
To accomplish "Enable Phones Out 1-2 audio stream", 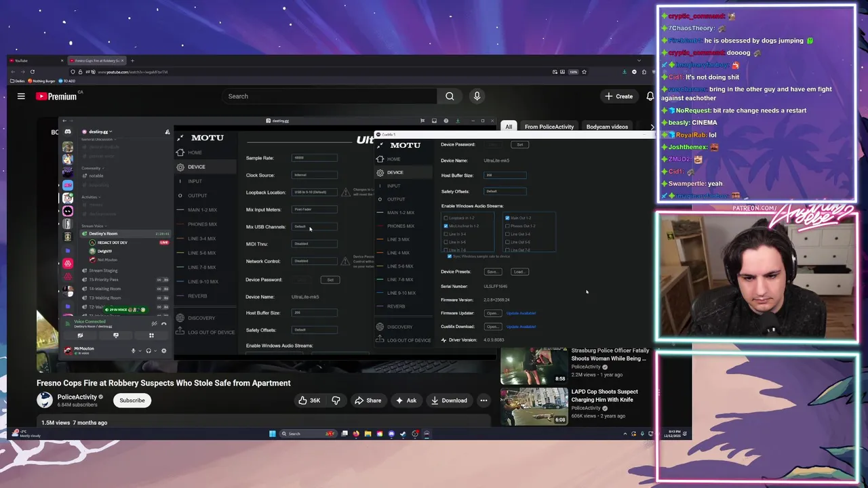I will pos(507,226).
